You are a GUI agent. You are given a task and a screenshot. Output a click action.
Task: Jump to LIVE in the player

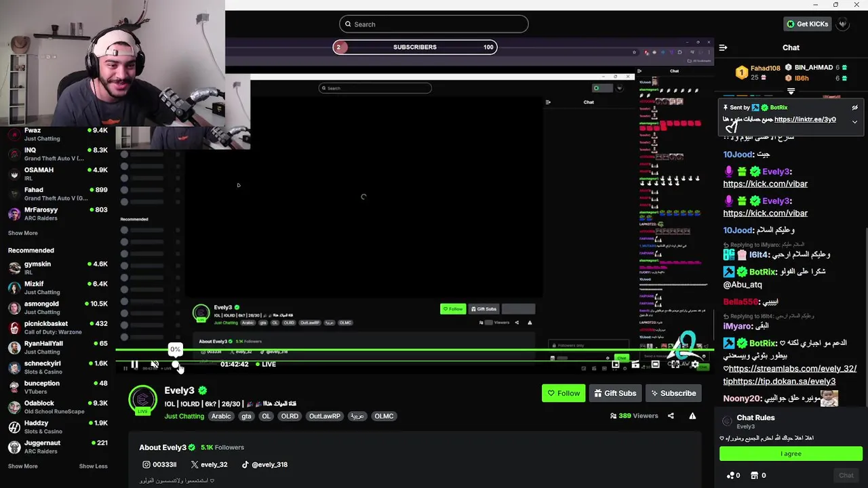pyautogui.click(x=265, y=365)
